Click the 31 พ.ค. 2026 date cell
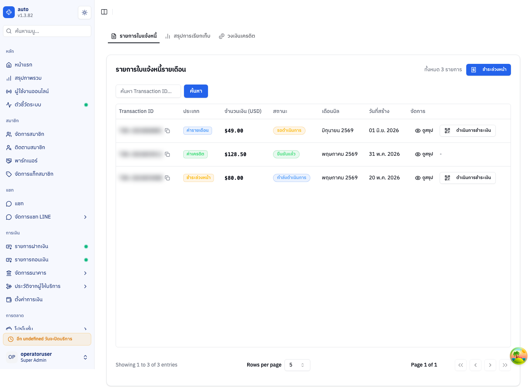The height and width of the screenshot is (392, 532). [384, 154]
